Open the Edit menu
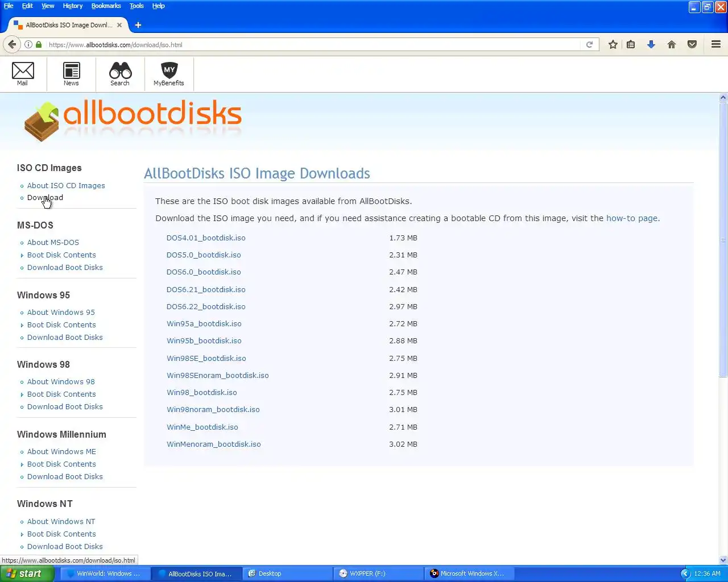The width and height of the screenshot is (728, 582). pos(27,6)
